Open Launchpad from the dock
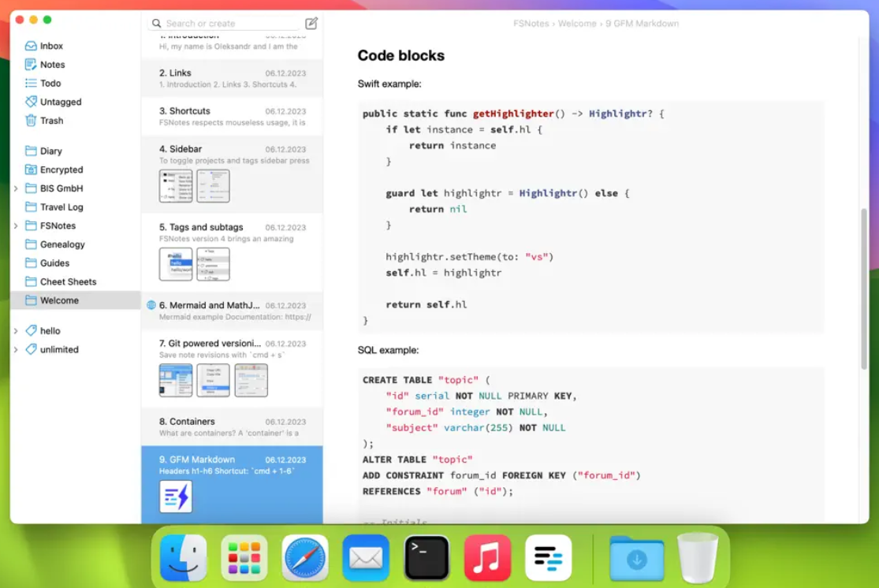This screenshot has height=588, width=879. pos(244,558)
